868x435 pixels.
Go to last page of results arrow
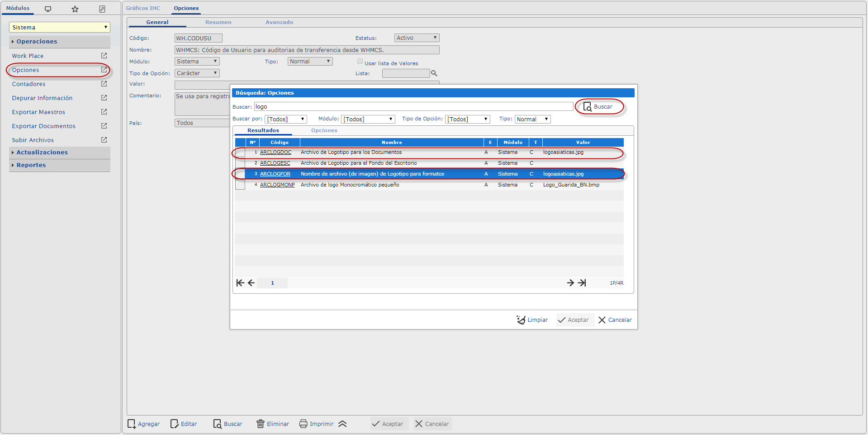(x=582, y=283)
